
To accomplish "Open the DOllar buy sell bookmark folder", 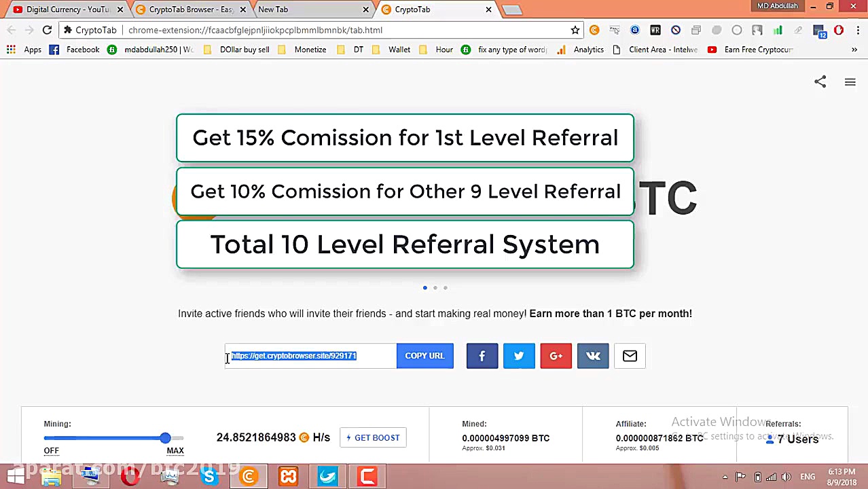I will [x=236, y=50].
